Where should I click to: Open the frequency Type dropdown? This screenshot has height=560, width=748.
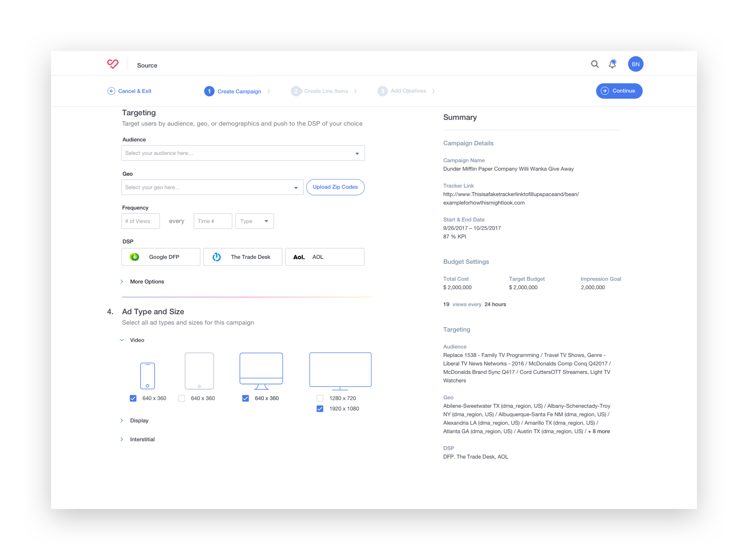click(x=254, y=221)
